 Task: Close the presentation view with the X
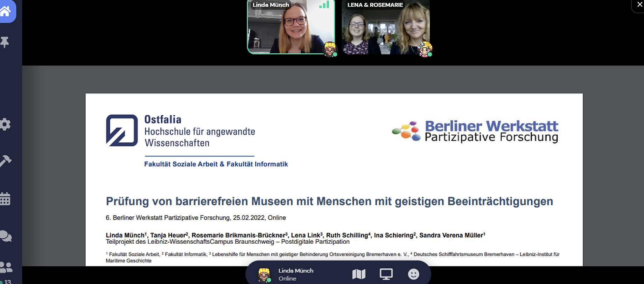tap(639, 5)
